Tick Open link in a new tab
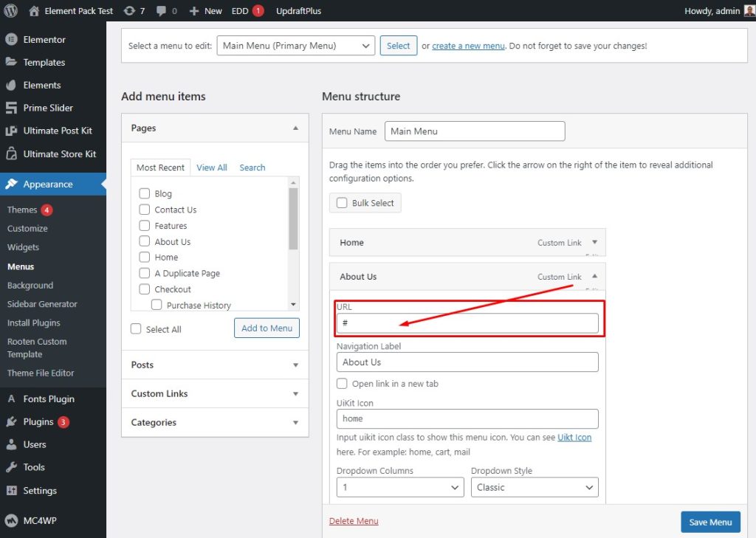The width and height of the screenshot is (756, 538). [342, 384]
